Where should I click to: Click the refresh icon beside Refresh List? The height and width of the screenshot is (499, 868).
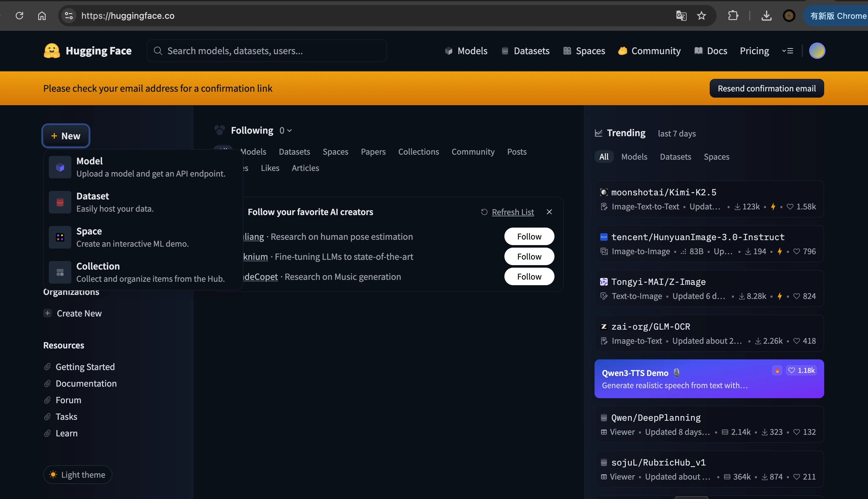484,212
